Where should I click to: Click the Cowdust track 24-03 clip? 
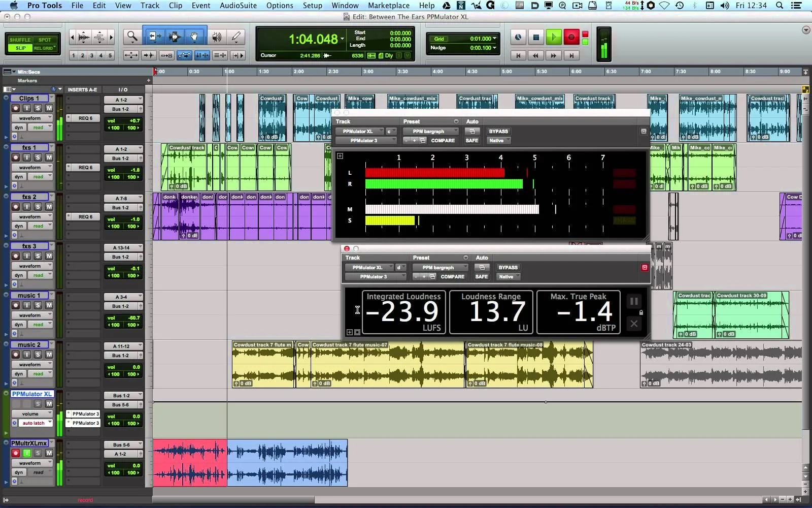(721, 365)
